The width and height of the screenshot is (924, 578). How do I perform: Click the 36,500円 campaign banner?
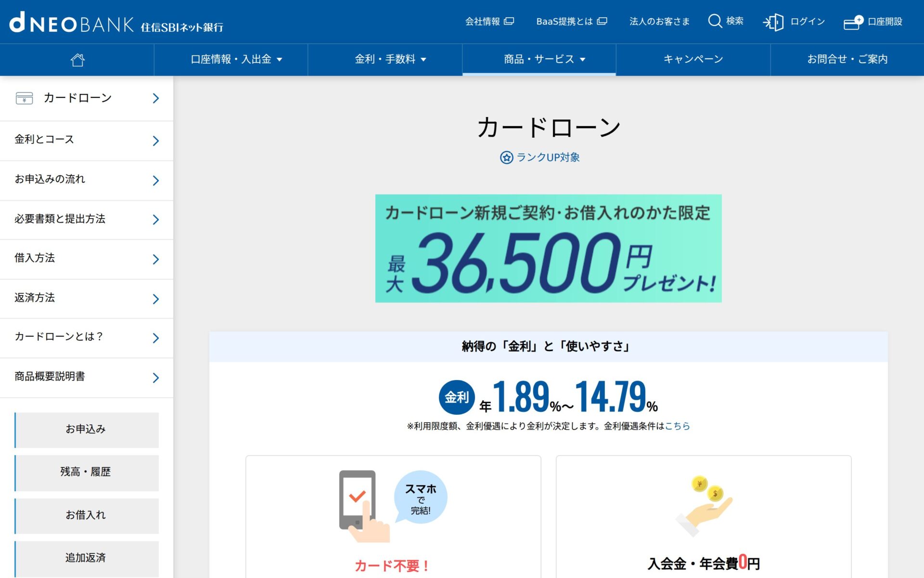coord(548,249)
